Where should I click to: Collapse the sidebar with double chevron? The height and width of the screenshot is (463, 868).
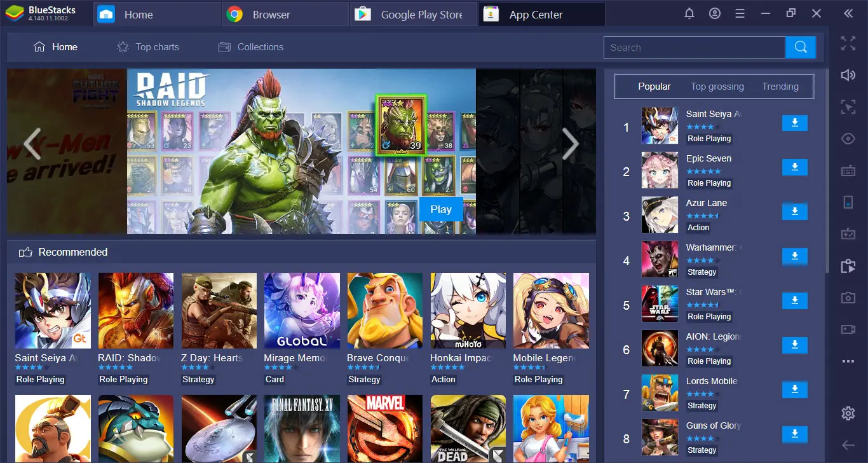[x=848, y=14]
